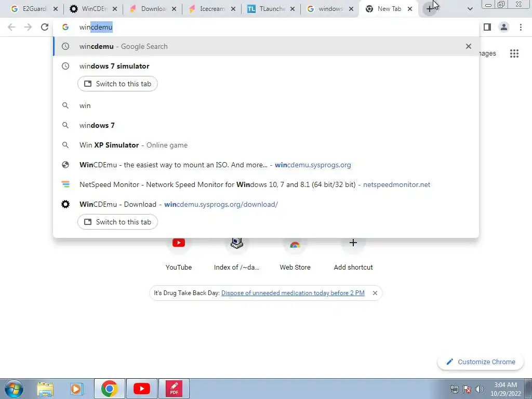
Task: Open Dispose of unneeded medication link
Action: (293, 293)
